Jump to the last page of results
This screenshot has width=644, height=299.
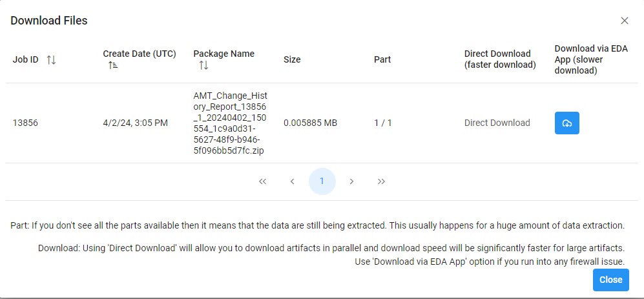(381, 181)
